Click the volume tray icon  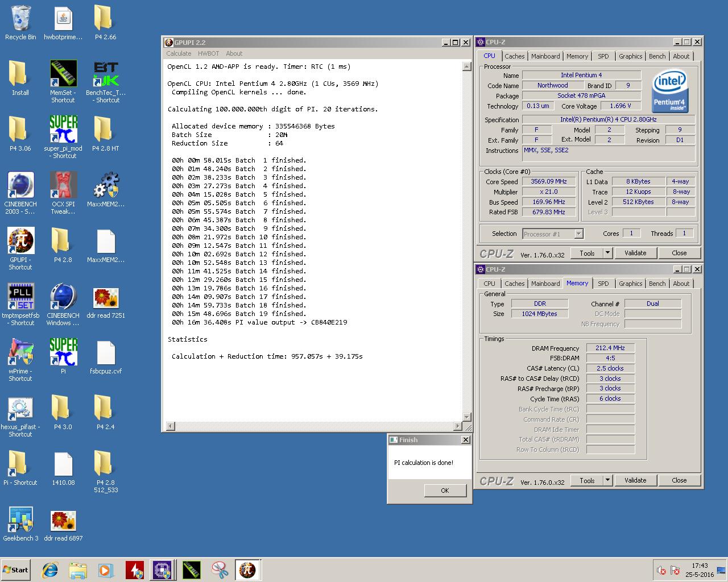point(661,570)
